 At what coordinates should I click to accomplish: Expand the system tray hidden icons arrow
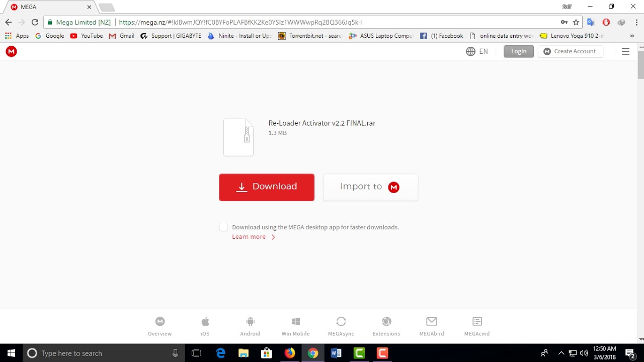561,353
